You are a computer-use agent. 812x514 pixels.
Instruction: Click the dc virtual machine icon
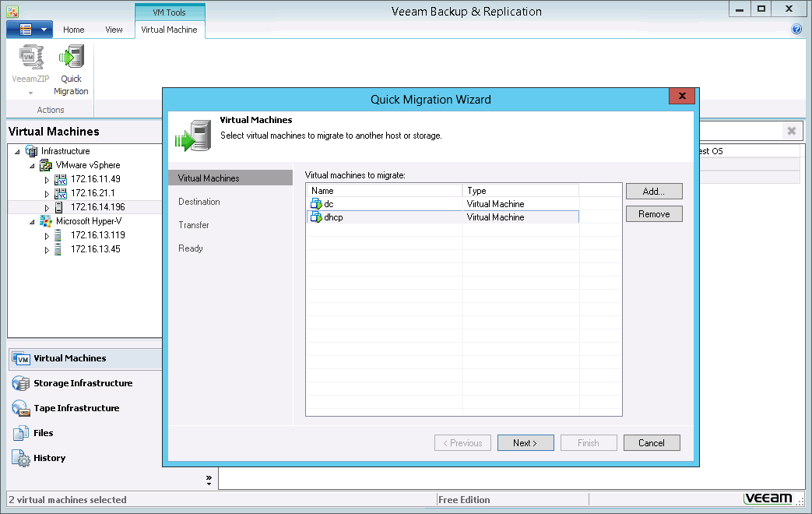coord(316,204)
